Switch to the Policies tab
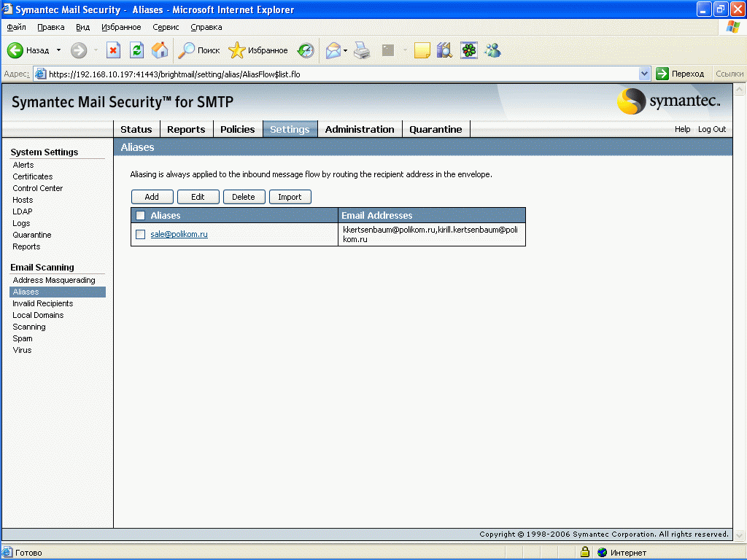Viewport: 747px width, 560px height. 238,129
